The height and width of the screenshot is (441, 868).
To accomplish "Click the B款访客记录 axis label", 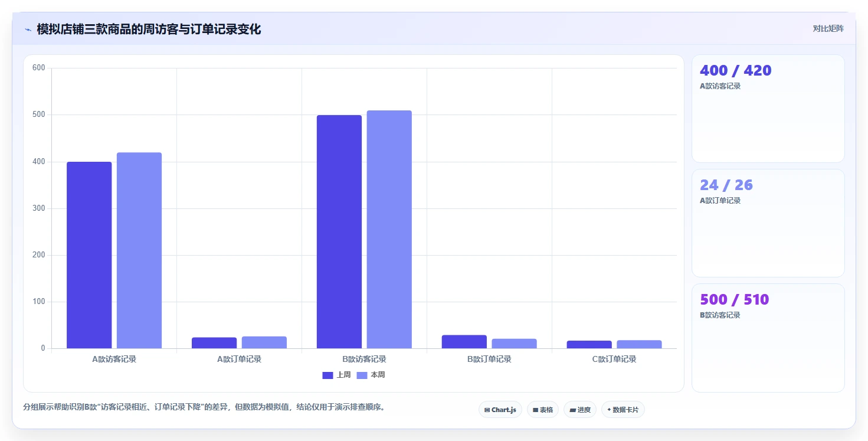I will (365, 359).
